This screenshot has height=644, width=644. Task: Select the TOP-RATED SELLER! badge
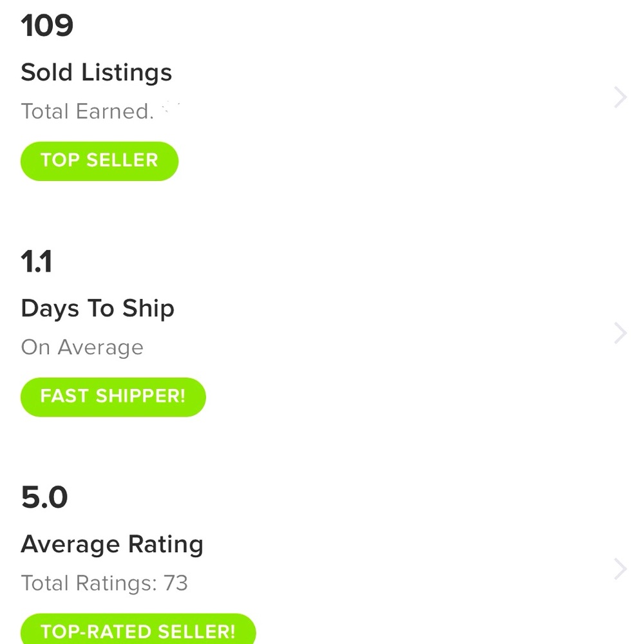138,630
